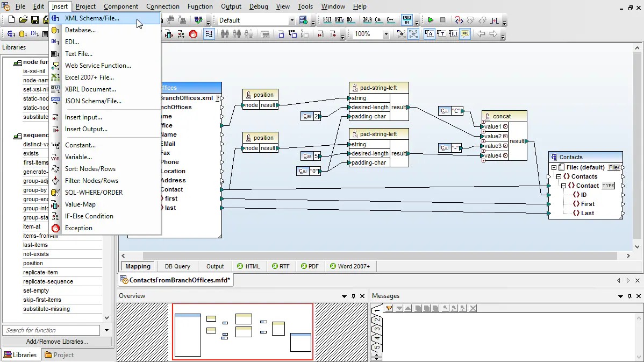
Task: Click the Save floppy disk icon
Action: pos(34,20)
